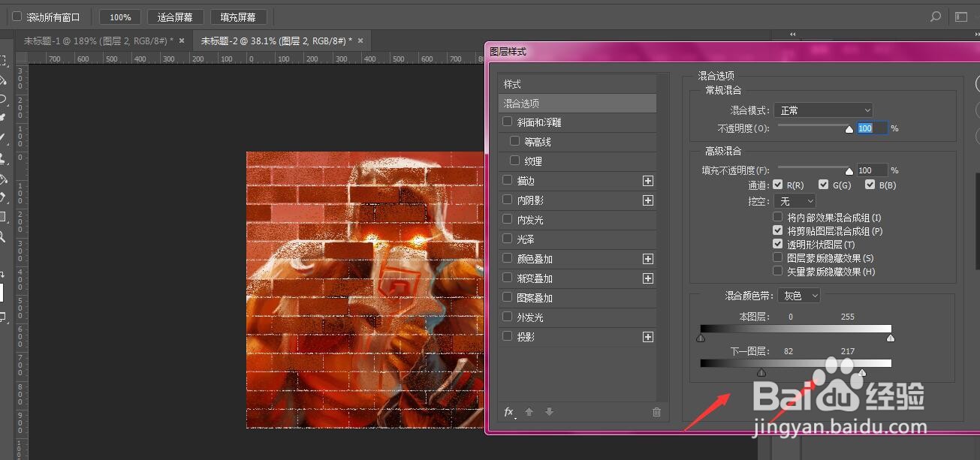Enable the 纹理 checkbox
The image size is (980, 460).
tap(514, 161)
